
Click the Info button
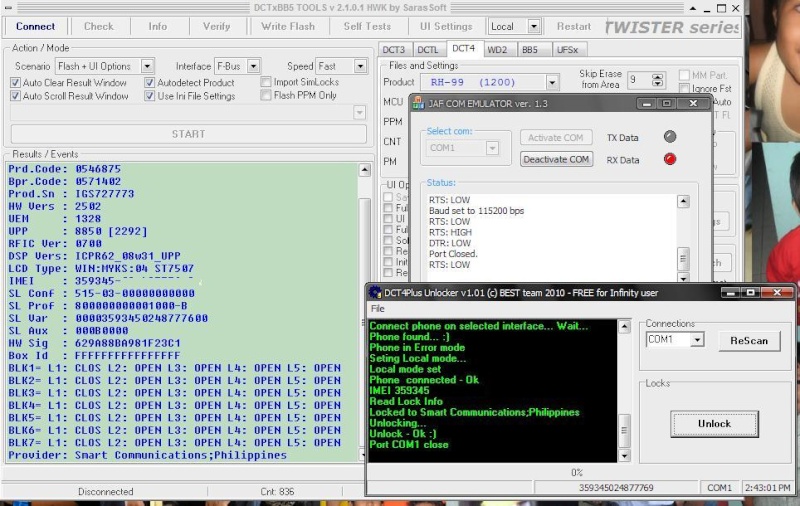(158, 26)
